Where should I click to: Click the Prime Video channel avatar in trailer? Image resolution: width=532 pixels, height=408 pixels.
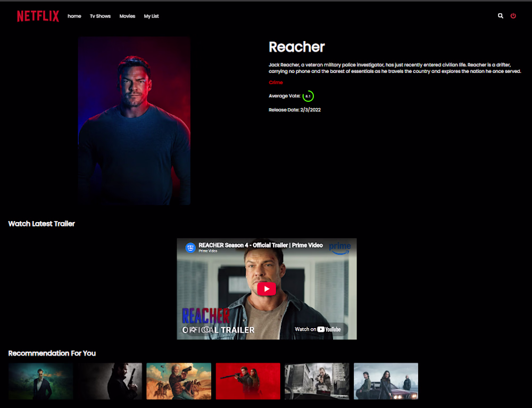[x=190, y=248]
